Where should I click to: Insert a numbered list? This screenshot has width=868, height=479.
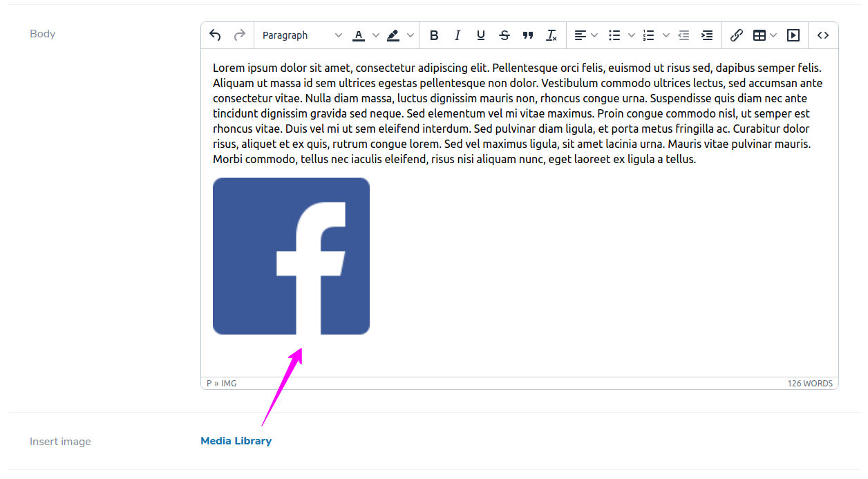tap(648, 35)
